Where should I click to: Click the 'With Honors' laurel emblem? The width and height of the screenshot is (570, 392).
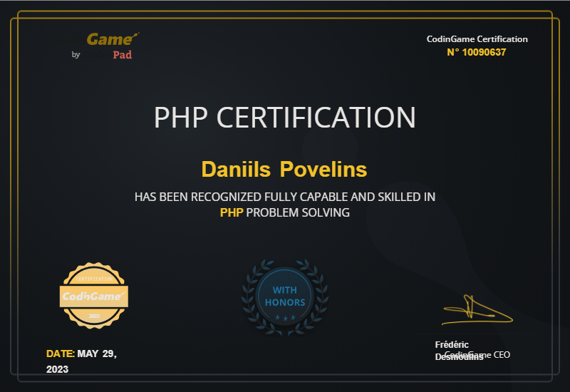tap(285, 296)
